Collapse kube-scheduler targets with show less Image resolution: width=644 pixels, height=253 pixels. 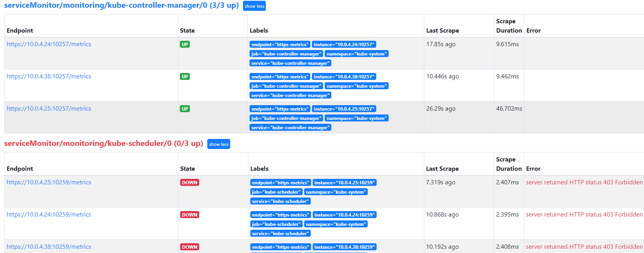coord(219,144)
